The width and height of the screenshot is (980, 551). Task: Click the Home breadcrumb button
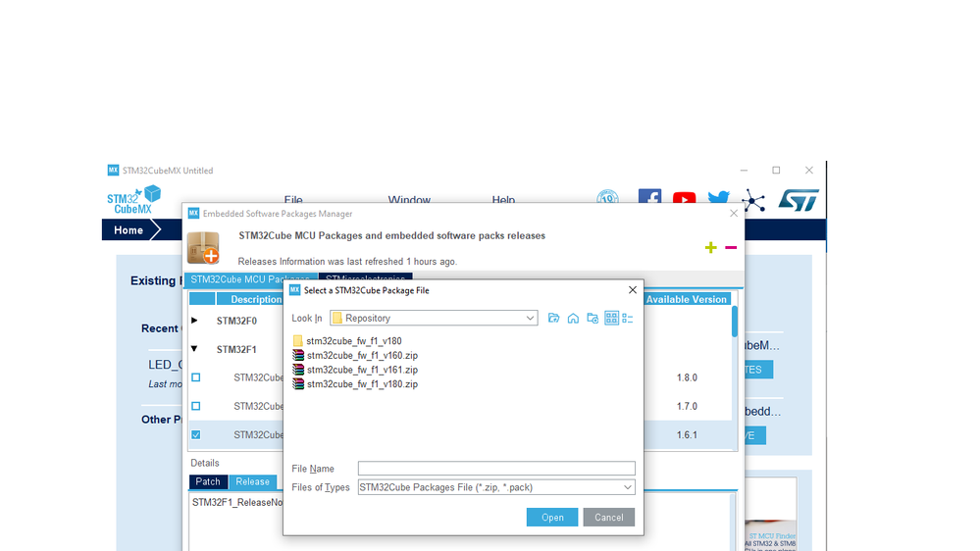(x=129, y=229)
